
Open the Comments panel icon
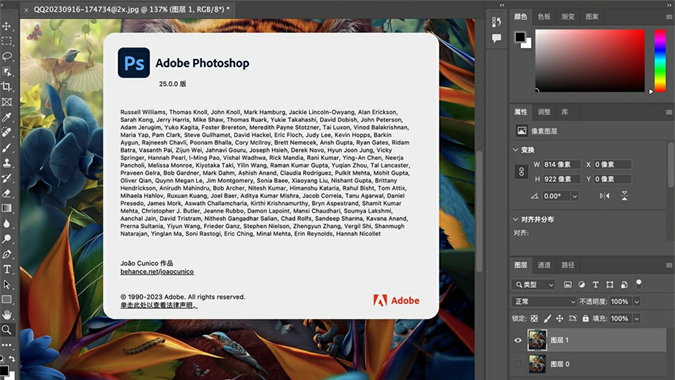(x=496, y=38)
